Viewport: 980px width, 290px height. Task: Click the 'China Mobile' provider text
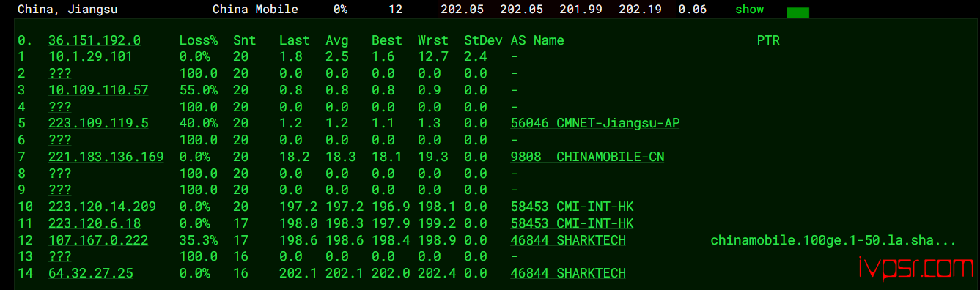(255, 10)
